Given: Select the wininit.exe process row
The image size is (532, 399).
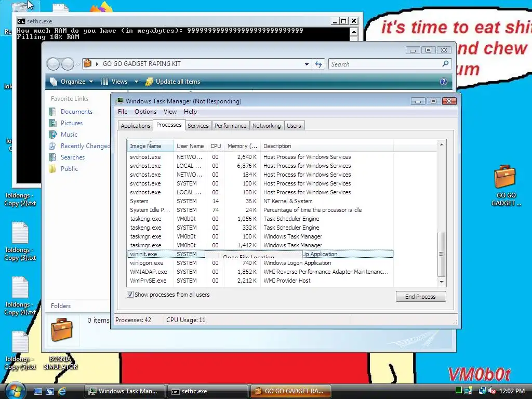Looking at the screenshot, I should click(260, 254).
